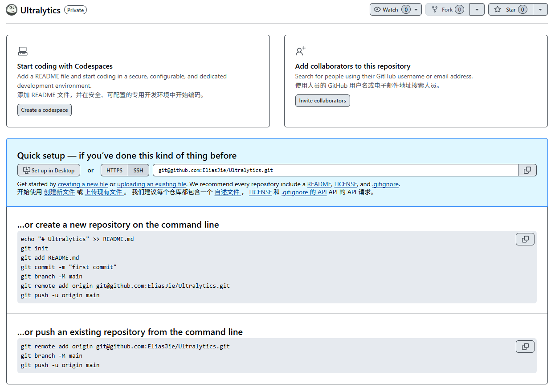Click the 上传现有文件 link

104,192
